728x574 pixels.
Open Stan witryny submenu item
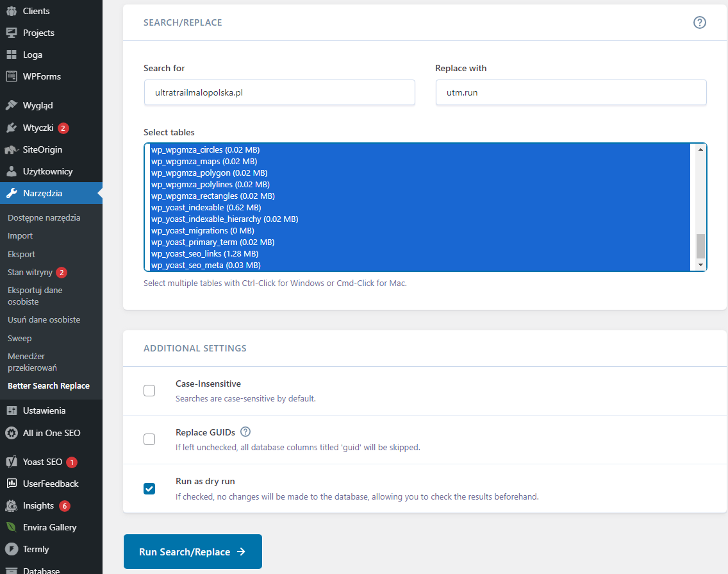coord(29,273)
